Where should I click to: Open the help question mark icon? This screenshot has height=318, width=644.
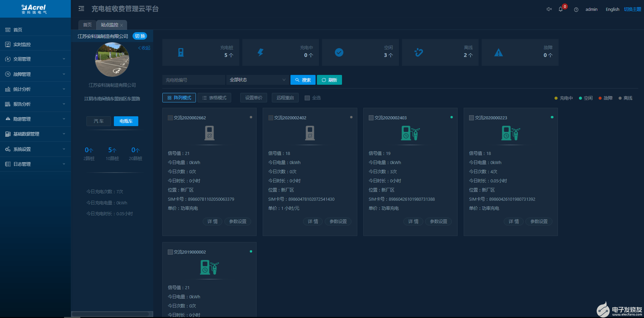click(576, 9)
